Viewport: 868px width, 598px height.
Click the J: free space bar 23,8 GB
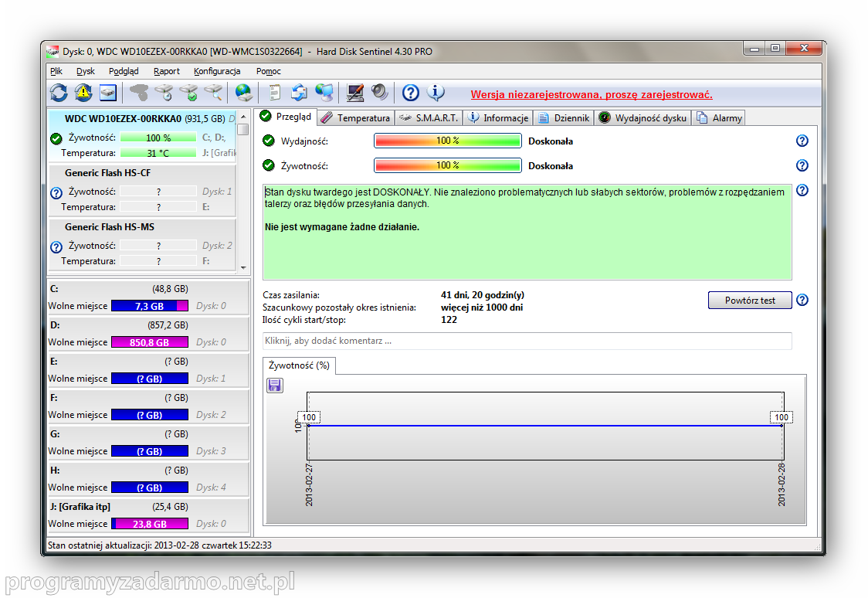pos(150,524)
